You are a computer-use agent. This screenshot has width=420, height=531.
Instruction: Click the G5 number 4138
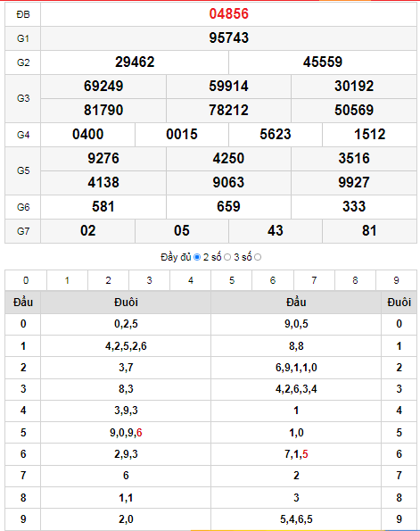(103, 183)
